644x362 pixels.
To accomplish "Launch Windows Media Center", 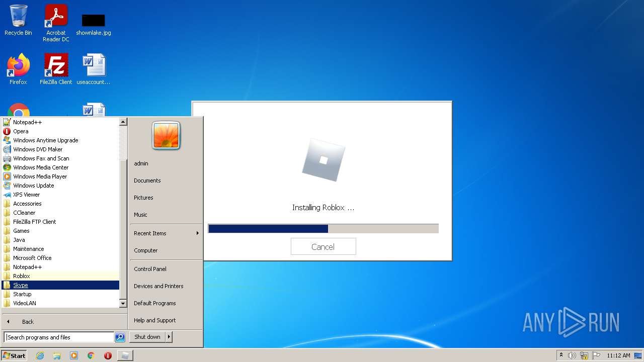I will [x=60, y=167].
